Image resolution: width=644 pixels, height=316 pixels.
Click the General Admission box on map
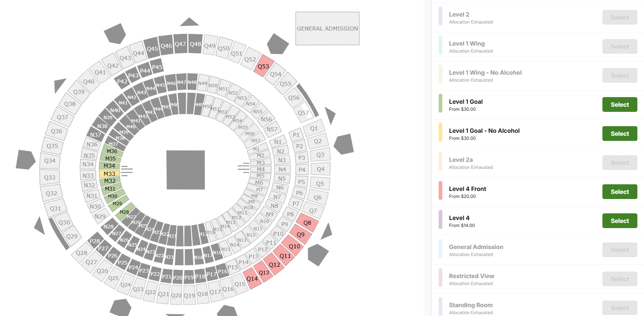pos(327,28)
